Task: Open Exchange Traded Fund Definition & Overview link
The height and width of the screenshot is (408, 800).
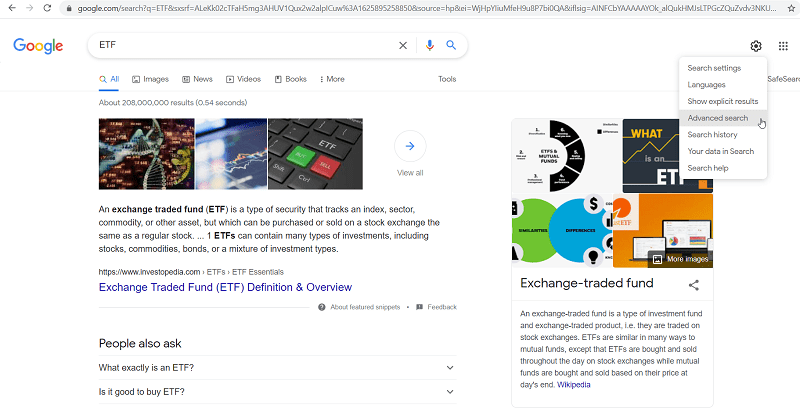Action: pos(226,287)
